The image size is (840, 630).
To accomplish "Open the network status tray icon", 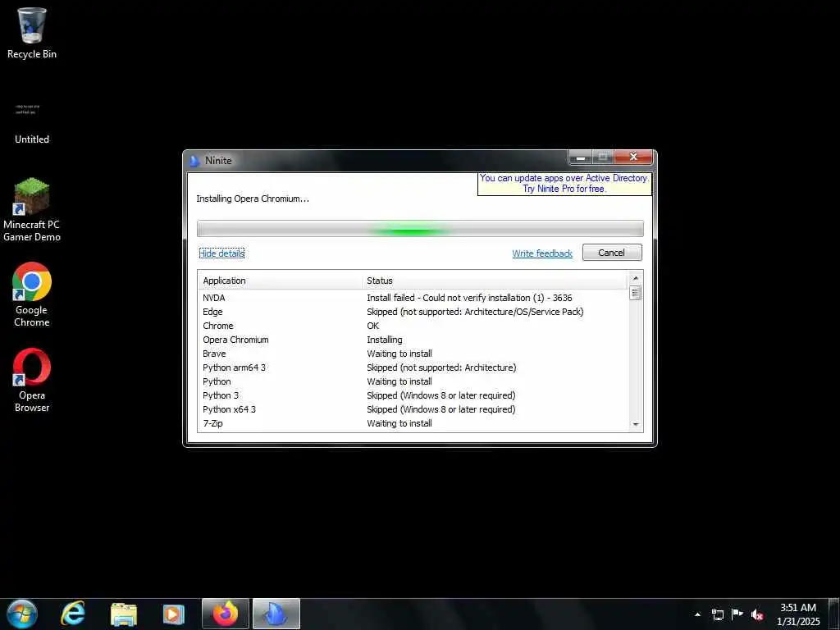I will [x=717, y=614].
